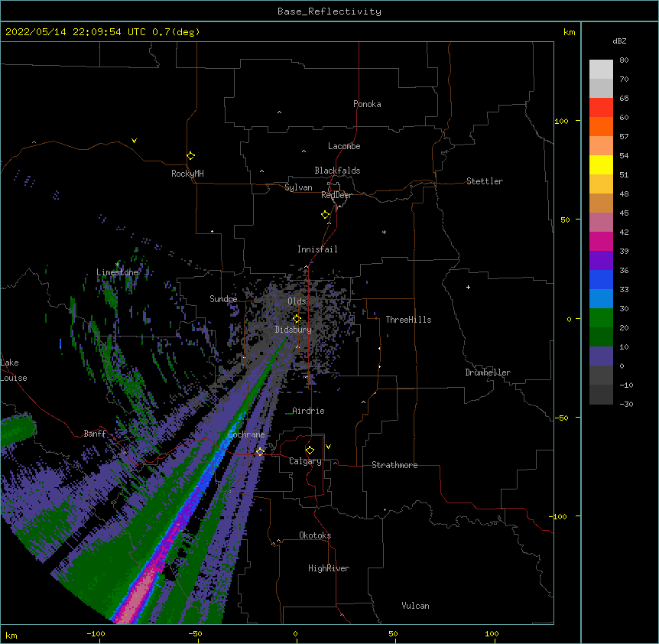Click the Sylvan label

pyautogui.click(x=298, y=187)
